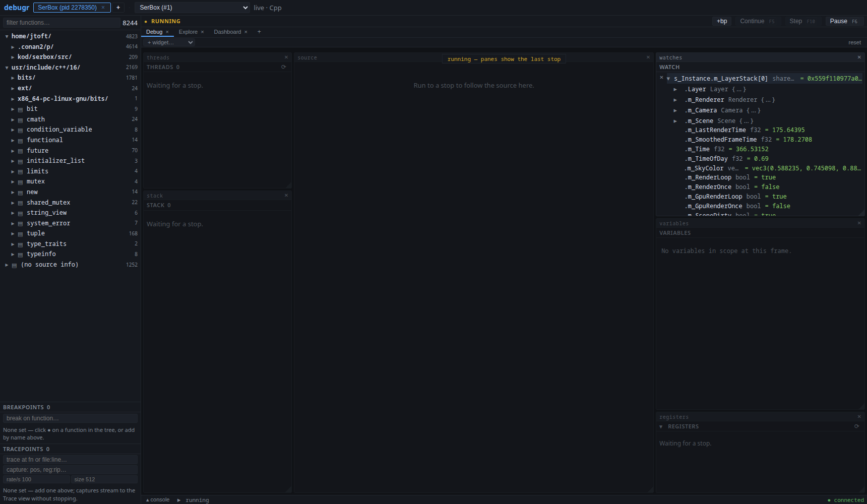The image size is (867, 504).
Task: Select the future file icon
Action: tap(20, 151)
